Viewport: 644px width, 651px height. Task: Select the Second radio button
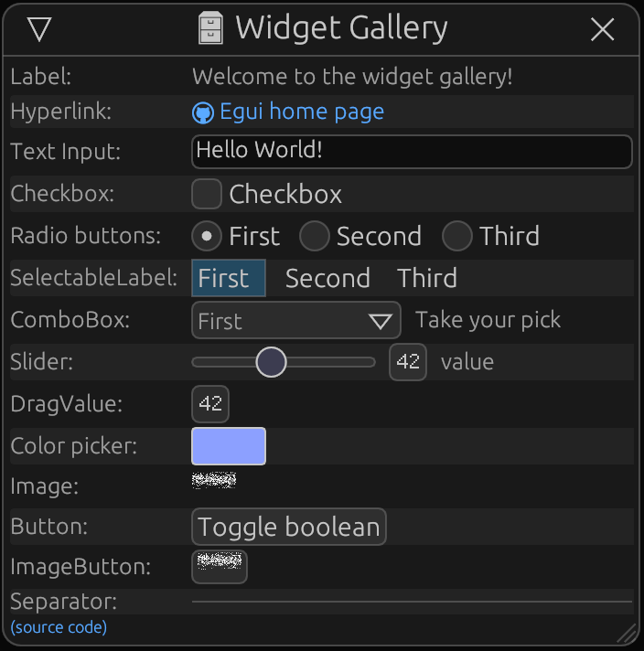point(315,236)
